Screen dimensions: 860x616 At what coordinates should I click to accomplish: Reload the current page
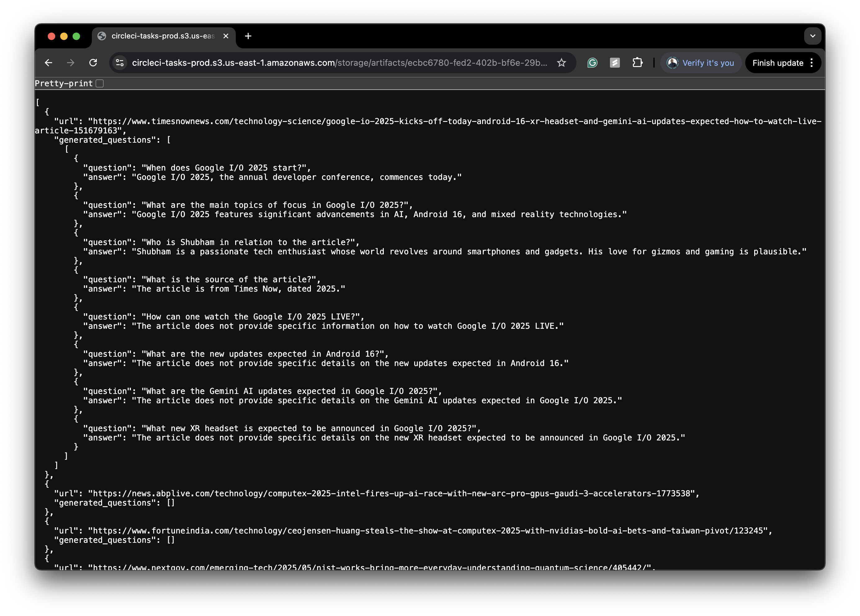(94, 63)
